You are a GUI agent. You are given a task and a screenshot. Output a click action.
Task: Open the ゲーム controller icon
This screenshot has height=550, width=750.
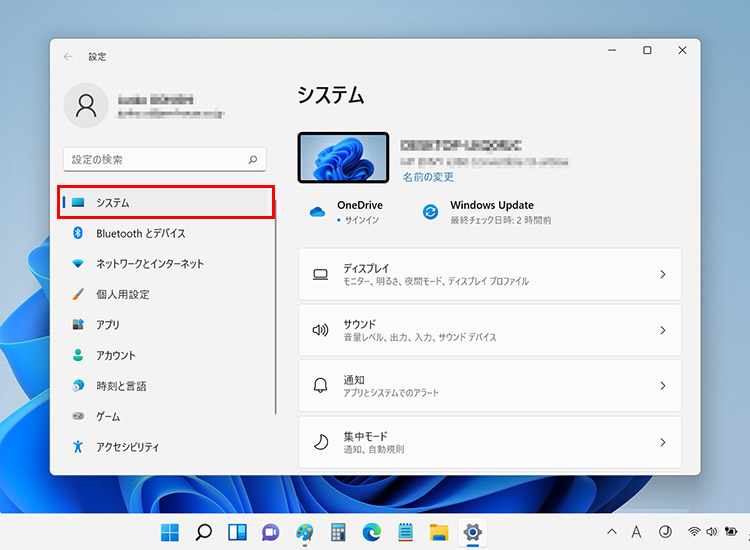click(78, 416)
